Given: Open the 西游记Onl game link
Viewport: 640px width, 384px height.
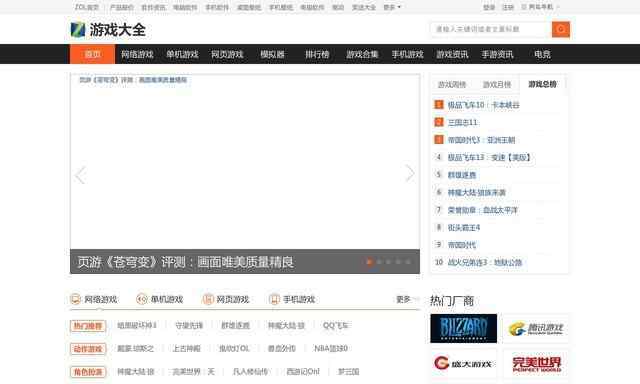Looking at the screenshot, I should [303, 372].
